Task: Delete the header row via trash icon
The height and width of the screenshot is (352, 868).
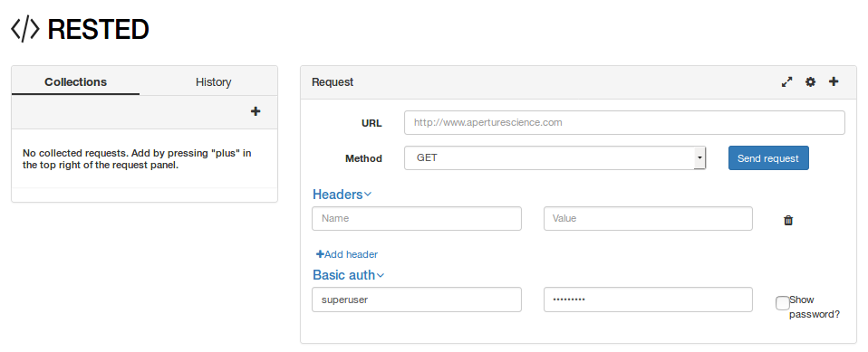Action: click(x=788, y=220)
